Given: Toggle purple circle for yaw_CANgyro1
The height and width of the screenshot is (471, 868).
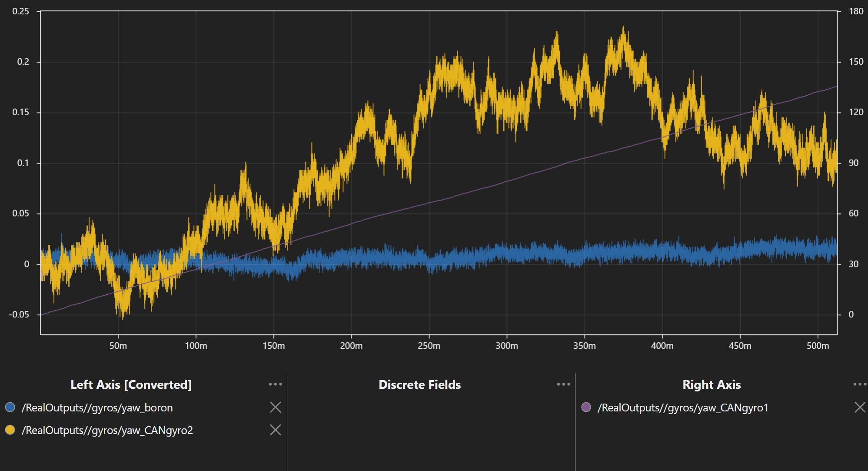Looking at the screenshot, I should tap(586, 408).
